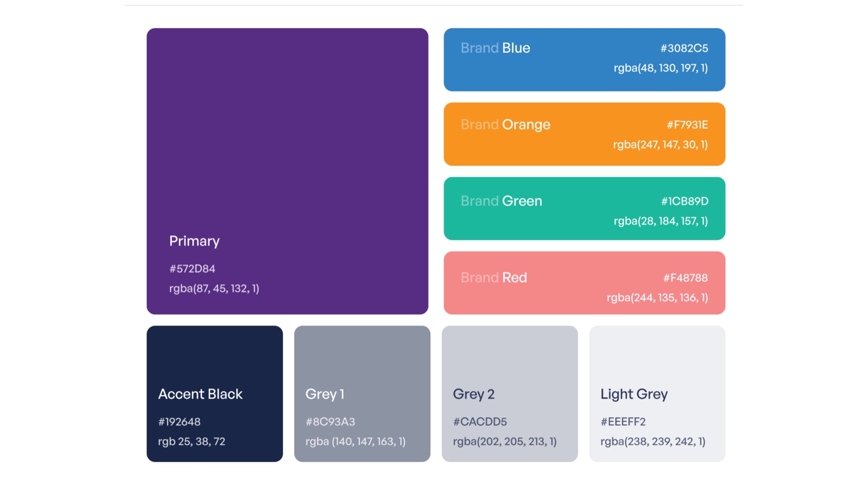This screenshot has height=488, width=868.
Task: Select the Primary purple color swatch
Action: [x=287, y=171]
